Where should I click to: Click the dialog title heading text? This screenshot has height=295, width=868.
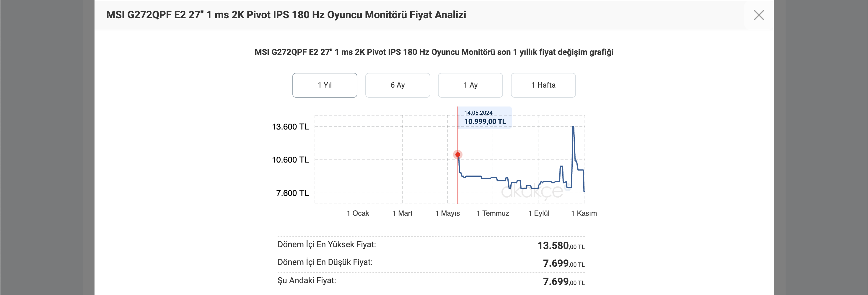coord(286,15)
